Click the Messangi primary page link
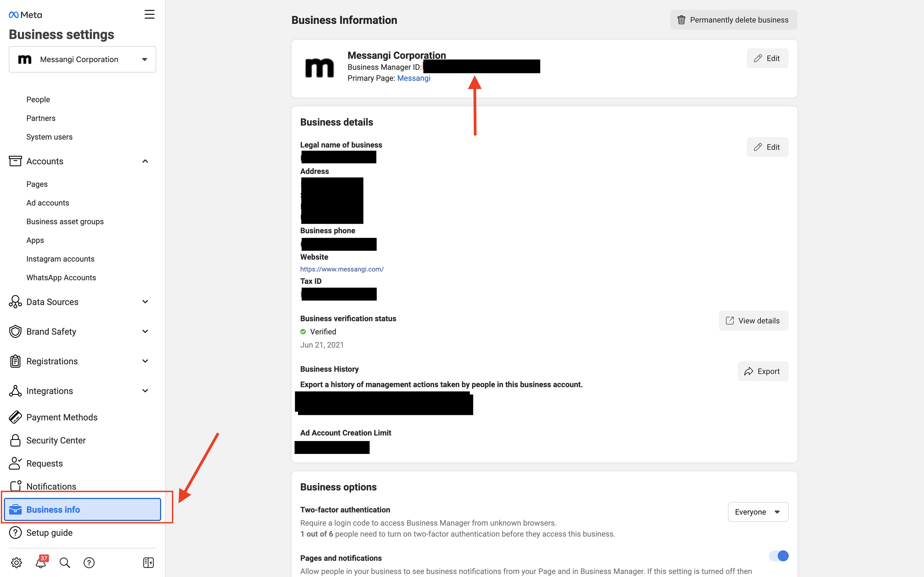Image resolution: width=924 pixels, height=577 pixels. (x=413, y=78)
